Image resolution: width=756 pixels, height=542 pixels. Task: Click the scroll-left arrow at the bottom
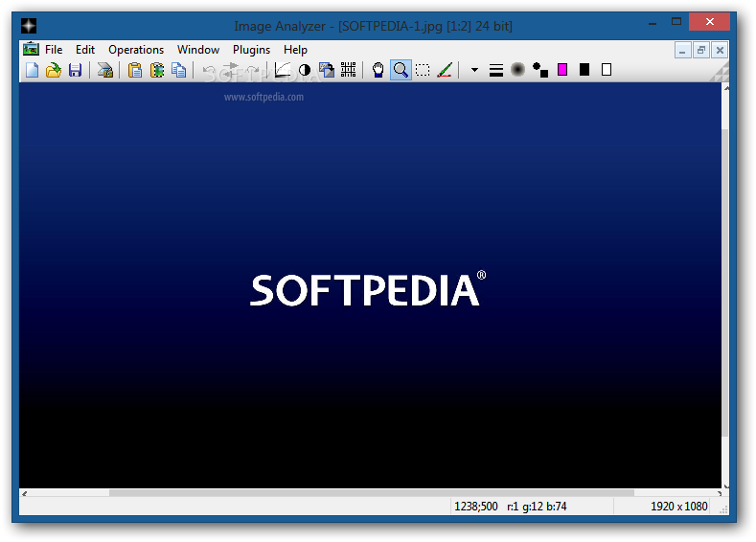[x=24, y=493]
